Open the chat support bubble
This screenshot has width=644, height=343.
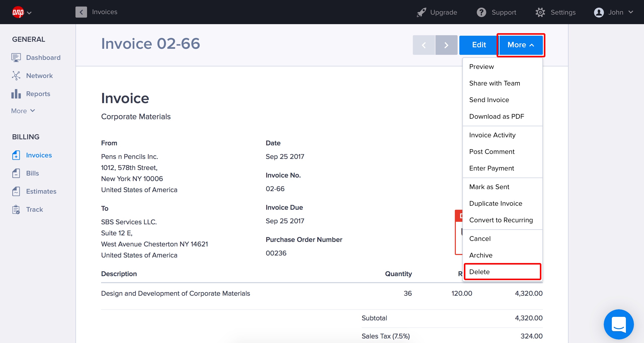[x=619, y=324]
